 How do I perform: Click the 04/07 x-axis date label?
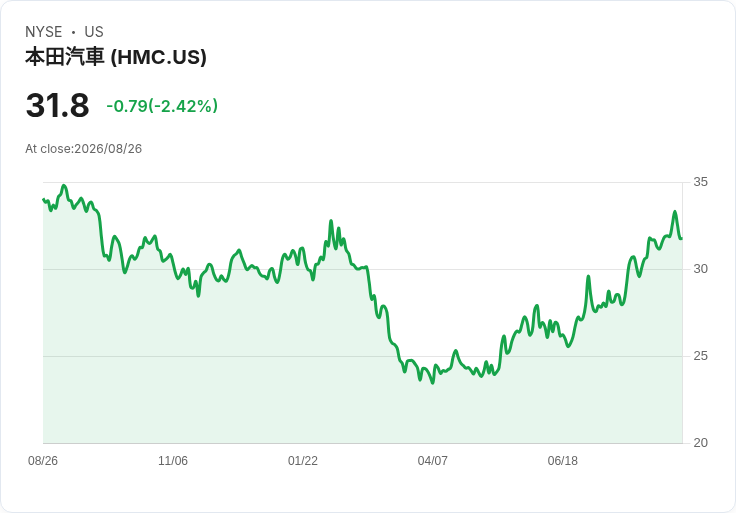pyautogui.click(x=432, y=461)
